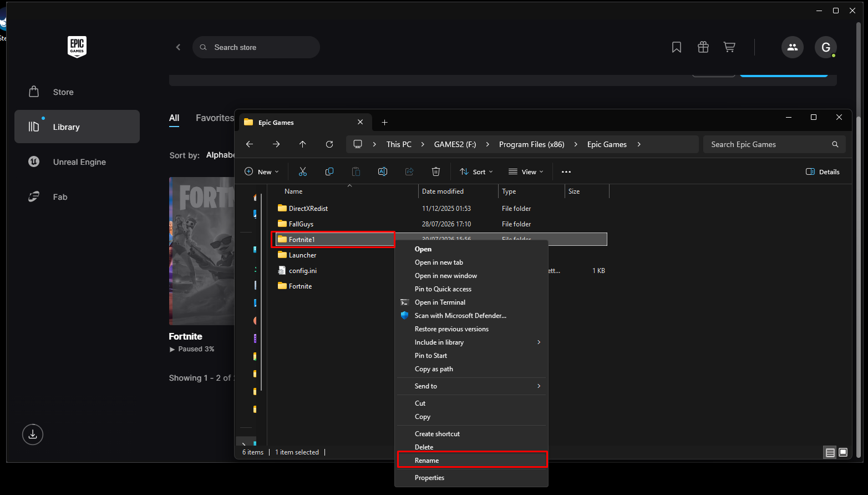868x495 pixels.
Task: Close the Epic Games File Explorer tab
Action: coord(361,122)
